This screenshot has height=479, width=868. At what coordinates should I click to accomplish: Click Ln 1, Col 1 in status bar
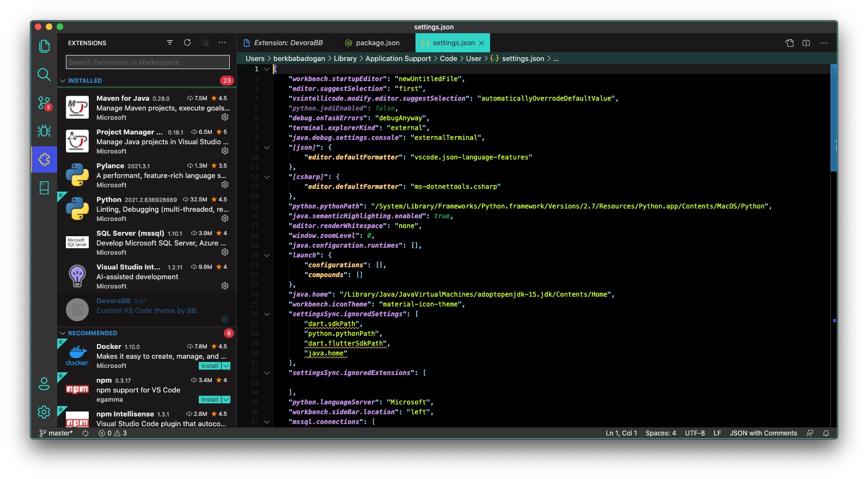621,433
